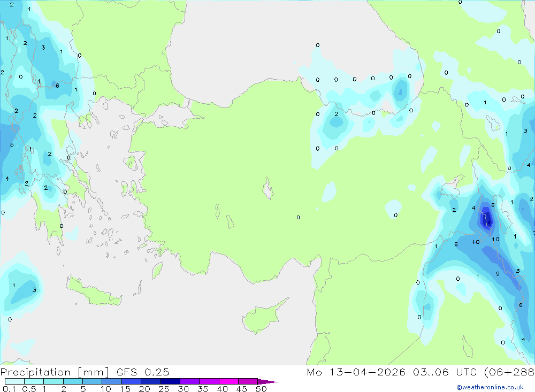Select the 30–35 mm purple legend swatch
Image resolution: width=535 pixels, height=392 pixels.
point(190,381)
